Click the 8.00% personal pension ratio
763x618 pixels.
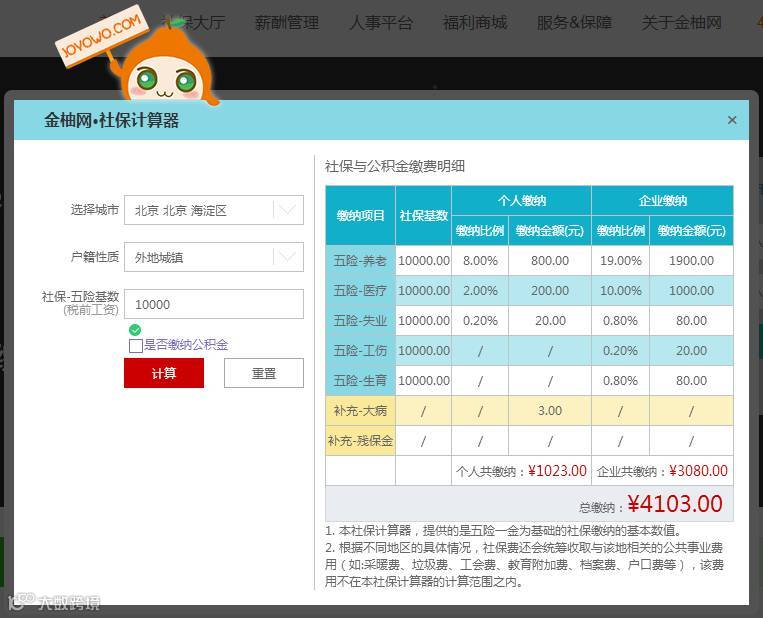(480, 261)
